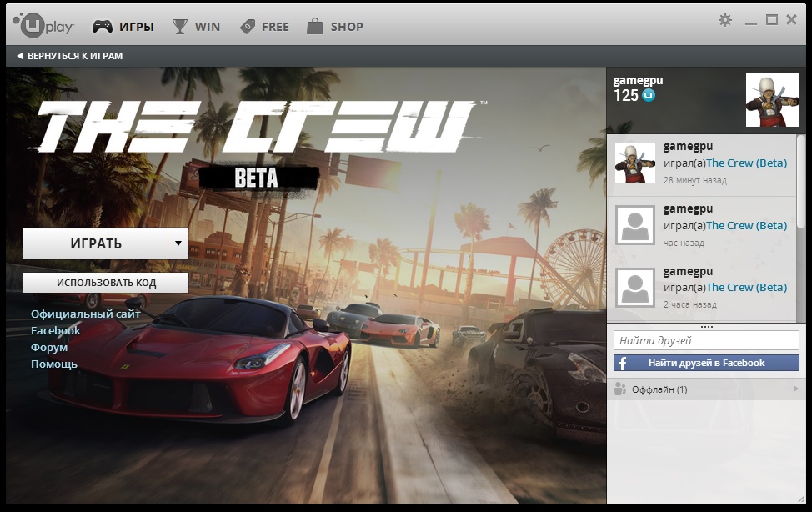
Task: Open the SHOP tab
Action: [335, 26]
